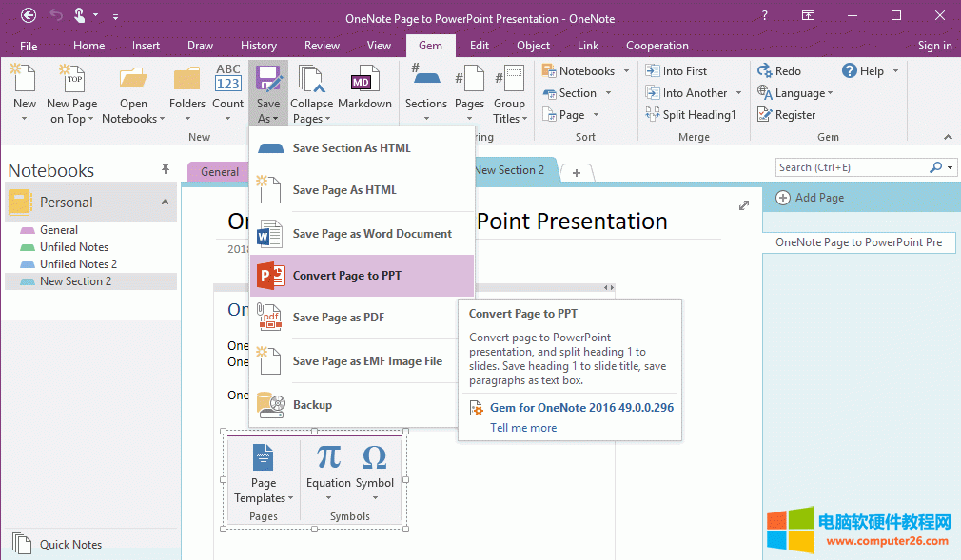Expand the page to full view
Viewport: 961px width, 560px height.
coord(744,205)
